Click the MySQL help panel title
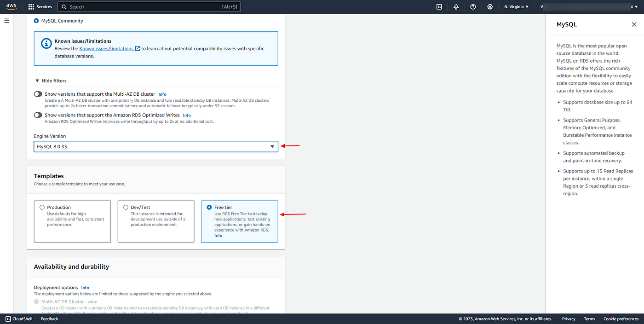 [566, 24]
